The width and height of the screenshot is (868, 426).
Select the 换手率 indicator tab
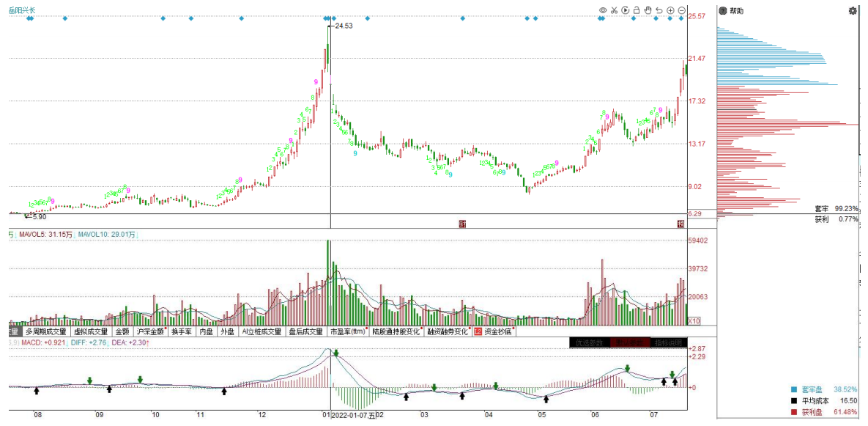click(x=181, y=331)
